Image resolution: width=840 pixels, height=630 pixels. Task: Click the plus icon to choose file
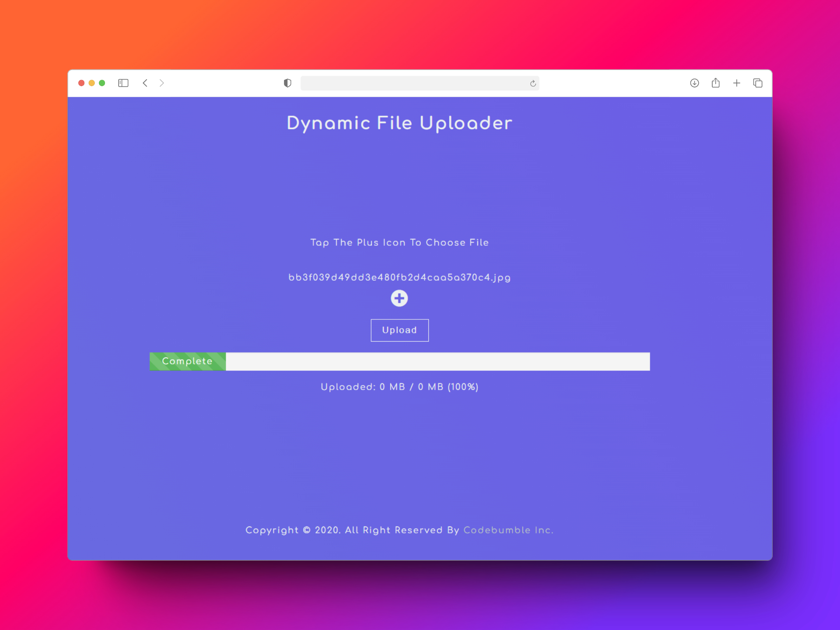point(399,298)
